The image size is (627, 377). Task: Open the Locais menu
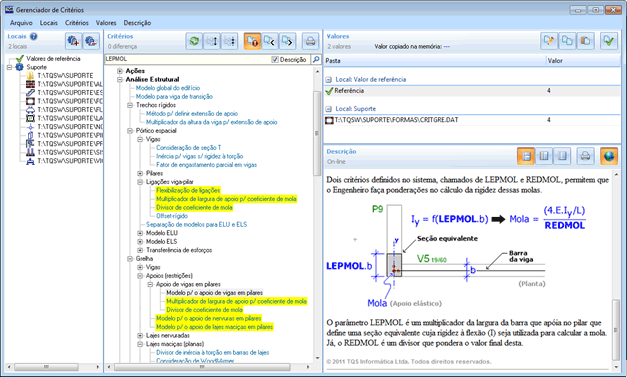pyautogui.click(x=49, y=23)
